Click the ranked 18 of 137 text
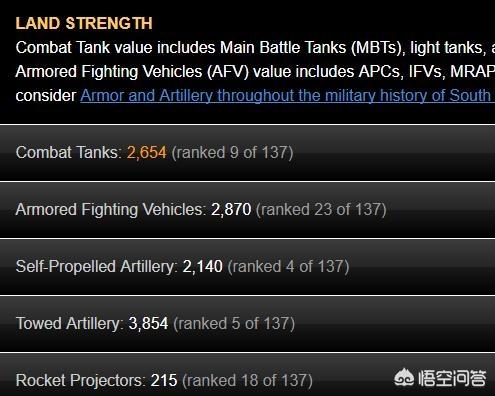The image size is (495, 396). (247, 381)
